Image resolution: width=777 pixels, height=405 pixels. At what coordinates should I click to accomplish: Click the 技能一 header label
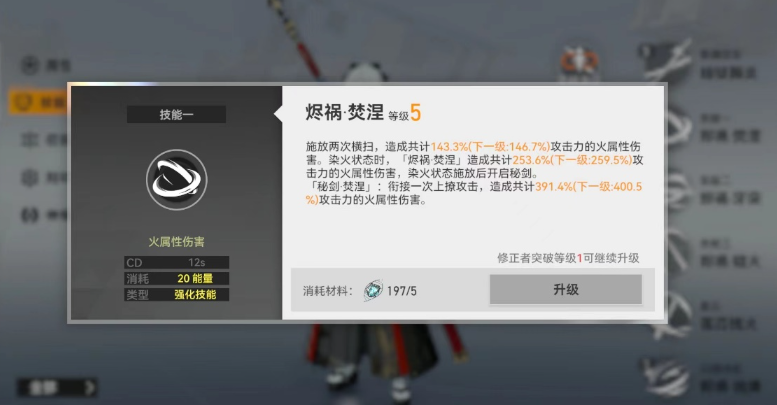pyautogui.click(x=176, y=115)
